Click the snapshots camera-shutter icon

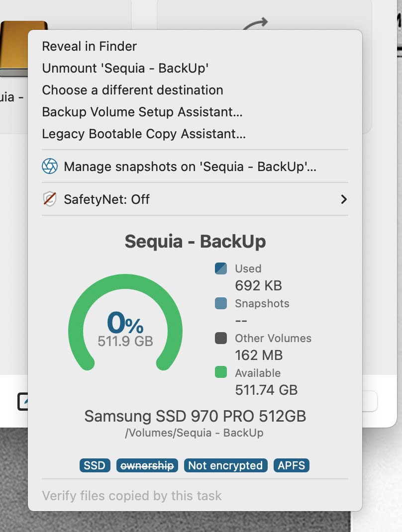click(50, 167)
